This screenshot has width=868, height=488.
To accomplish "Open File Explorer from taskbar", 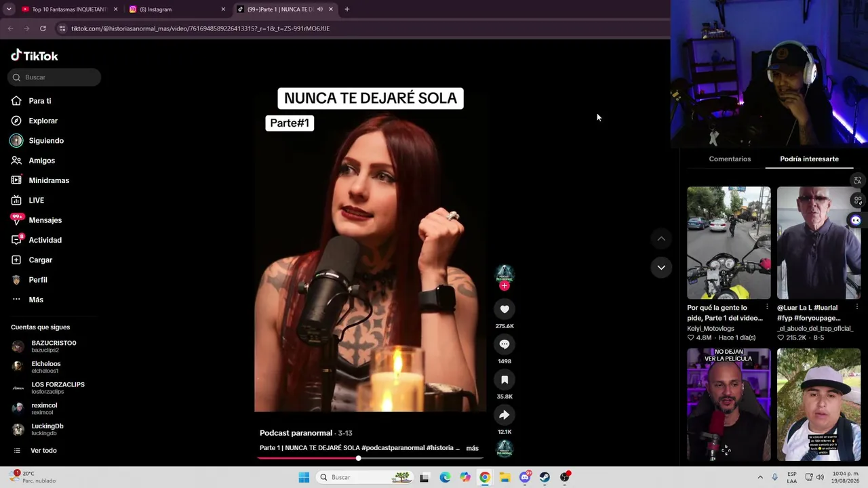I will [505, 477].
